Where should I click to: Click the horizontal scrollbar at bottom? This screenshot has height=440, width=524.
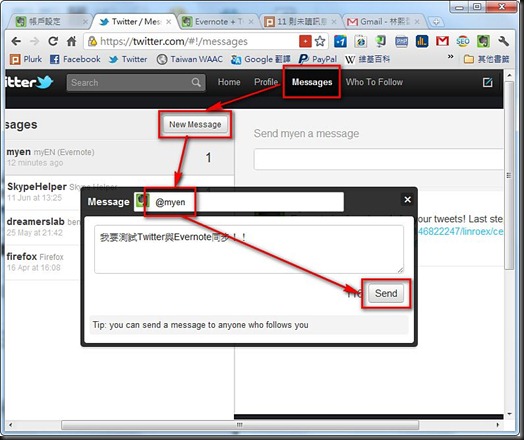[x=240, y=425]
